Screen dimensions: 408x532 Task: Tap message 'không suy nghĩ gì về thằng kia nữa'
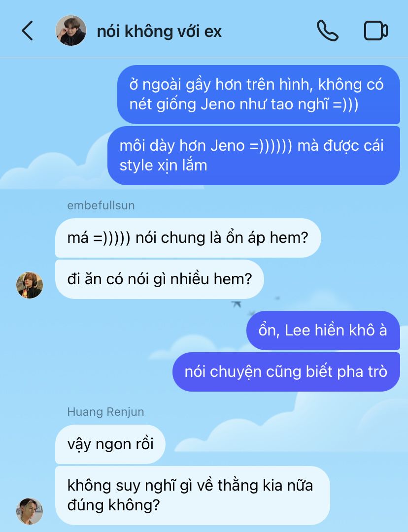193,496
